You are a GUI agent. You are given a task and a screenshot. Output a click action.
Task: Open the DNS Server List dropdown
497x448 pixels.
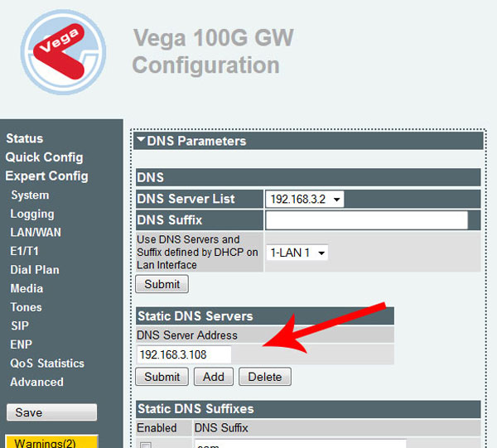tap(305, 200)
